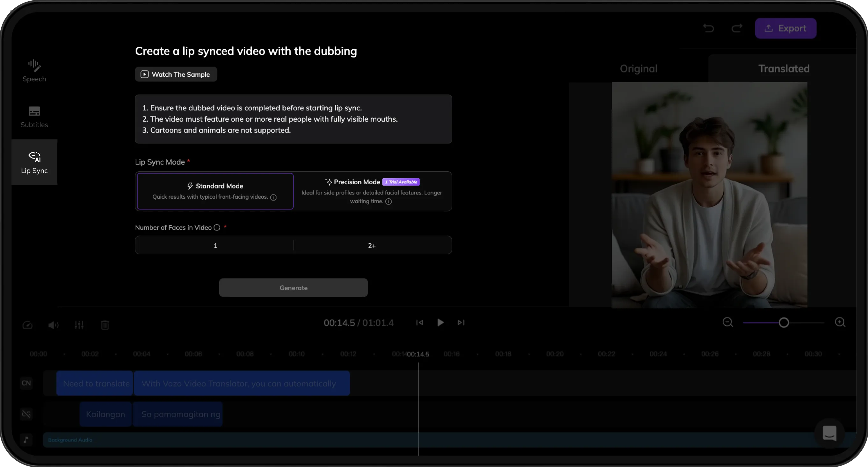This screenshot has height=467, width=868.
Task: Switch to the Translated preview tab
Action: [x=784, y=69]
